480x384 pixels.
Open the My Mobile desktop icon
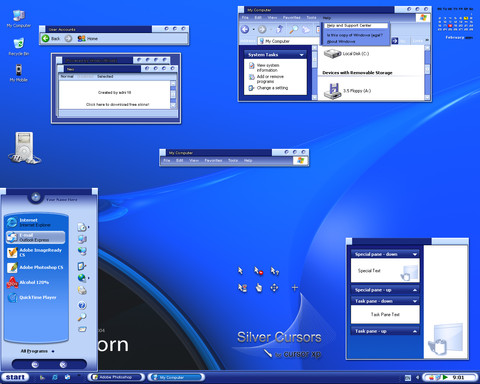(19, 73)
